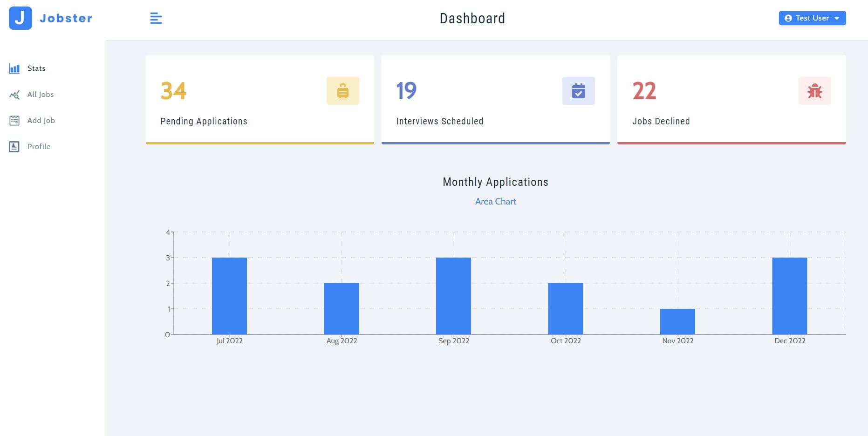The width and height of the screenshot is (868, 436).
Task: Click the Jul 2022 bar in the chart
Action: (229, 296)
